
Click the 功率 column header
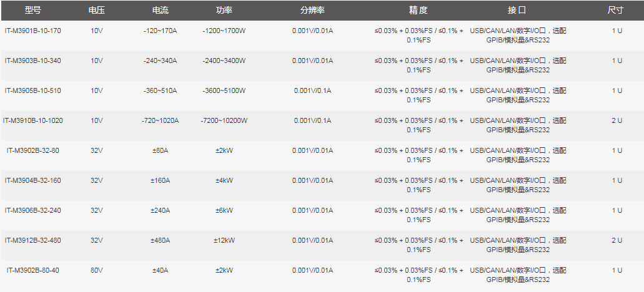point(224,11)
